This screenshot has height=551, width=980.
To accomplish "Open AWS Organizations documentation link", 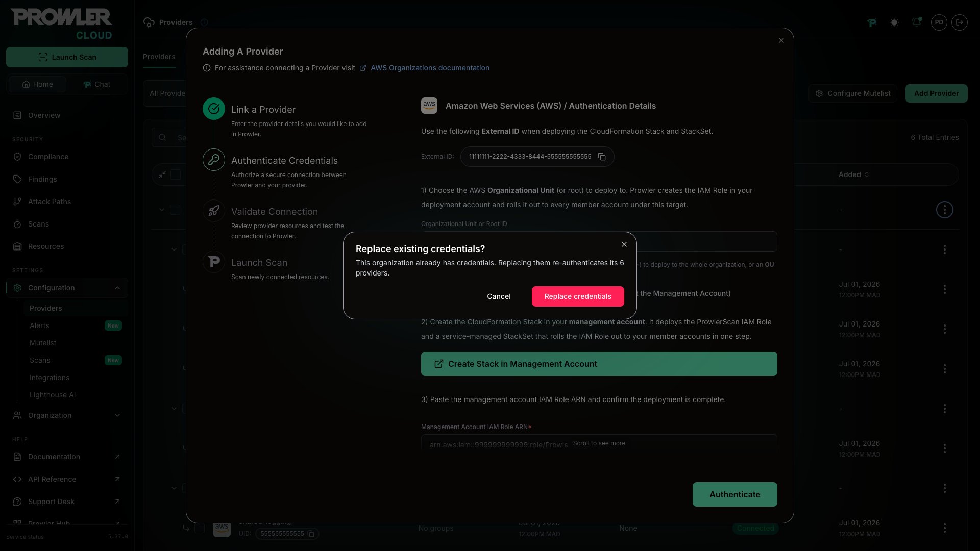I will (x=430, y=68).
